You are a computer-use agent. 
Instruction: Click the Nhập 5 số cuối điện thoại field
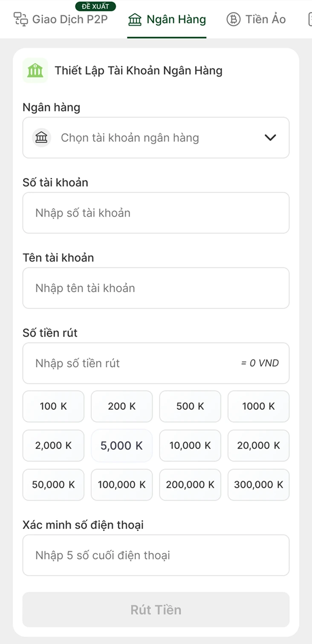click(156, 555)
